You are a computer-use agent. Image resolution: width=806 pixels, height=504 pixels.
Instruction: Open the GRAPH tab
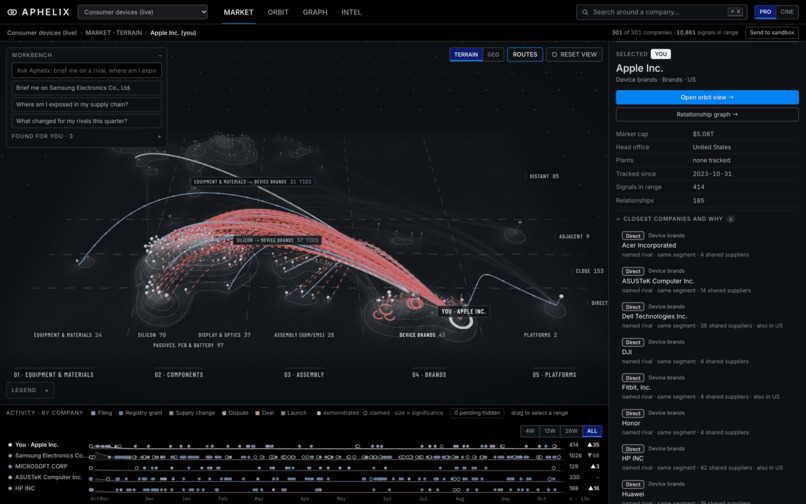[x=315, y=12]
